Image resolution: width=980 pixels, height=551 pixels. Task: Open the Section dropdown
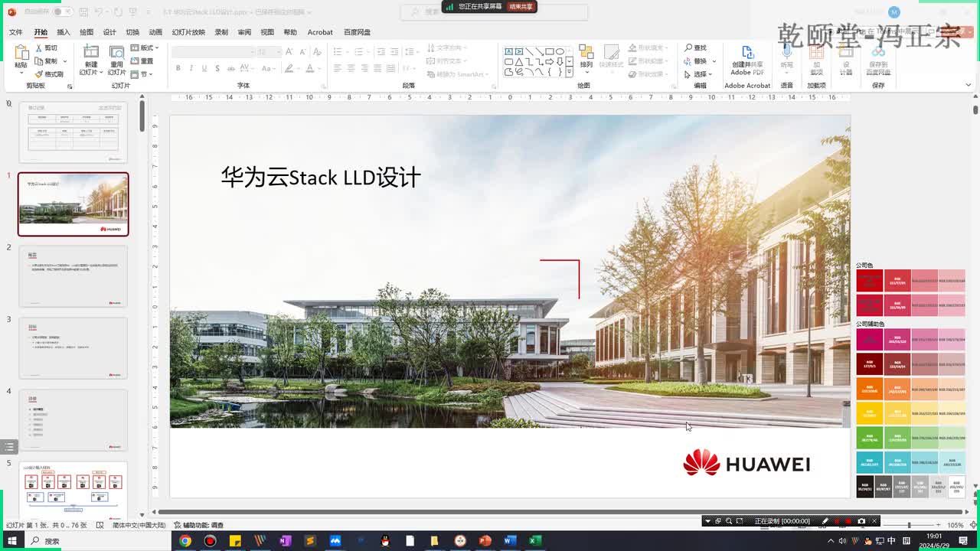[x=142, y=74]
